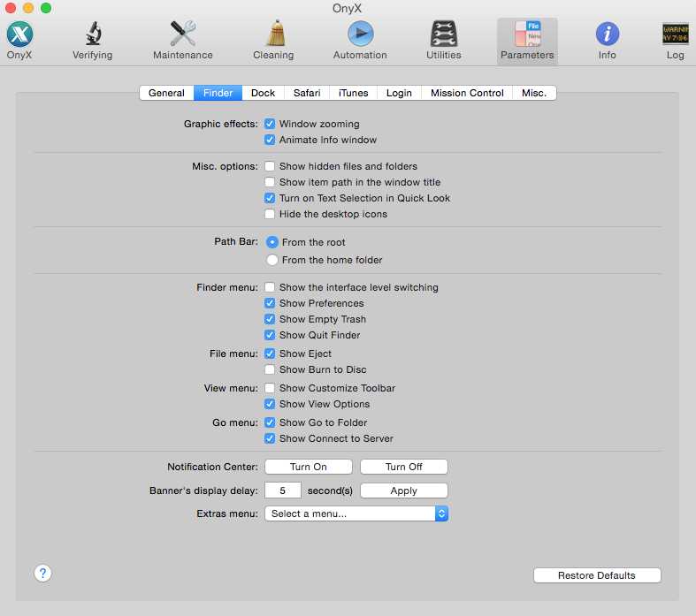Switch to the Misc. tab
Viewport: 696px width, 616px height.
coord(534,93)
